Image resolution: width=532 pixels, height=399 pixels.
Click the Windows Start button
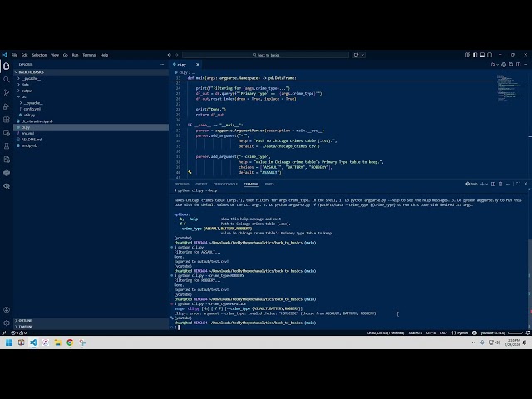[x=9, y=342]
